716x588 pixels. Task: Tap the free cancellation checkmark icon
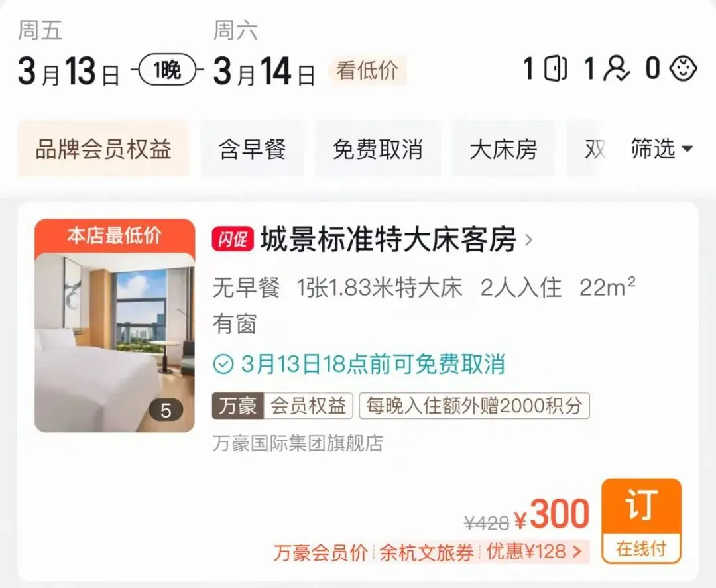[x=223, y=365]
